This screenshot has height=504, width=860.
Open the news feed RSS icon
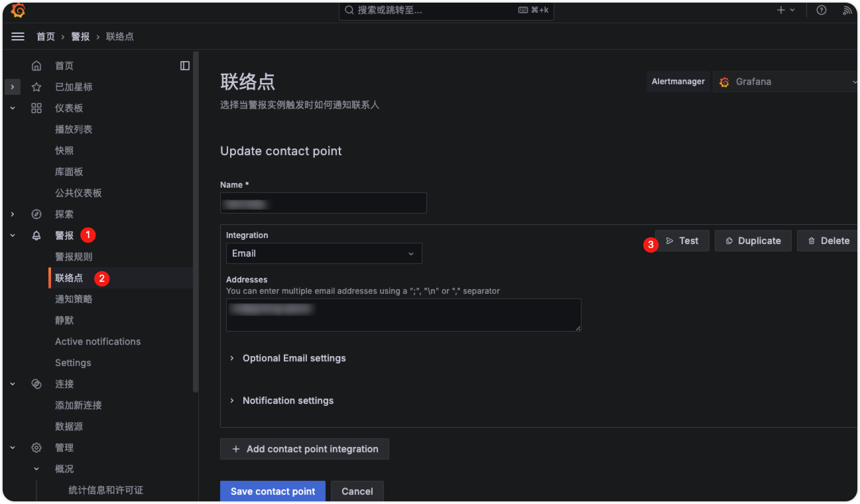(x=847, y=10)
